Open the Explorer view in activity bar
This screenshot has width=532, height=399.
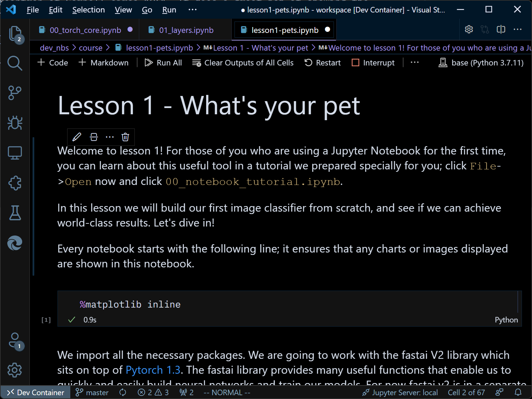[15, 34]
